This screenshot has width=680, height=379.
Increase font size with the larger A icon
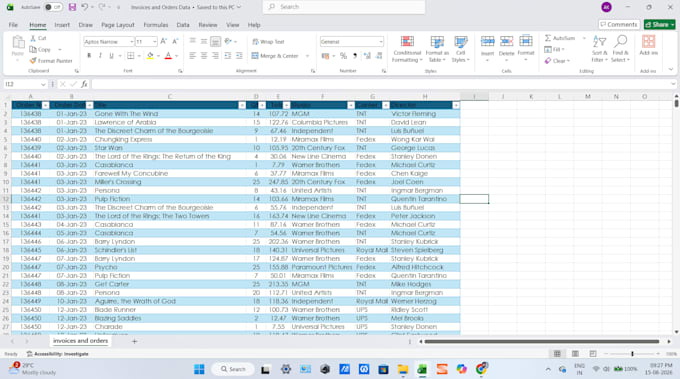163,41
